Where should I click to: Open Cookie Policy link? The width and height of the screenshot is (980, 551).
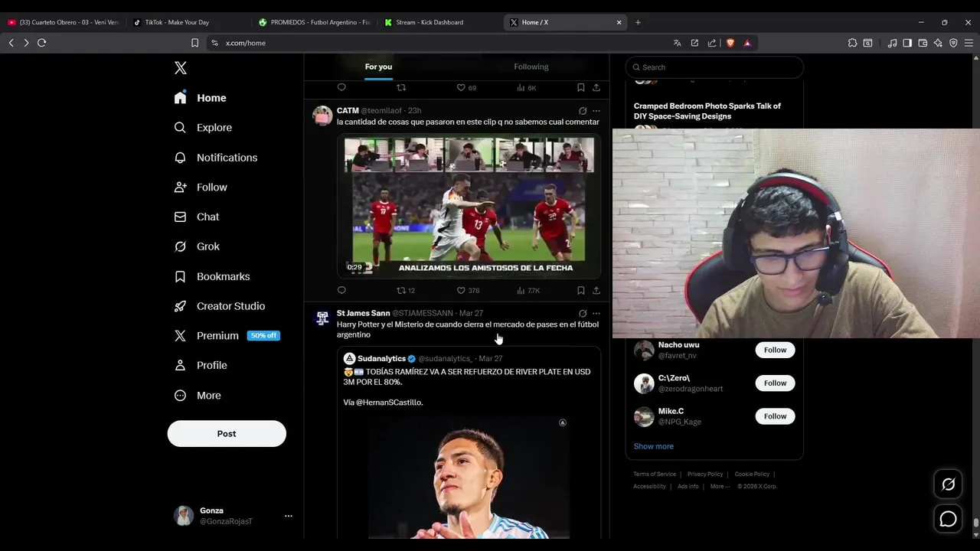[752, 474]
